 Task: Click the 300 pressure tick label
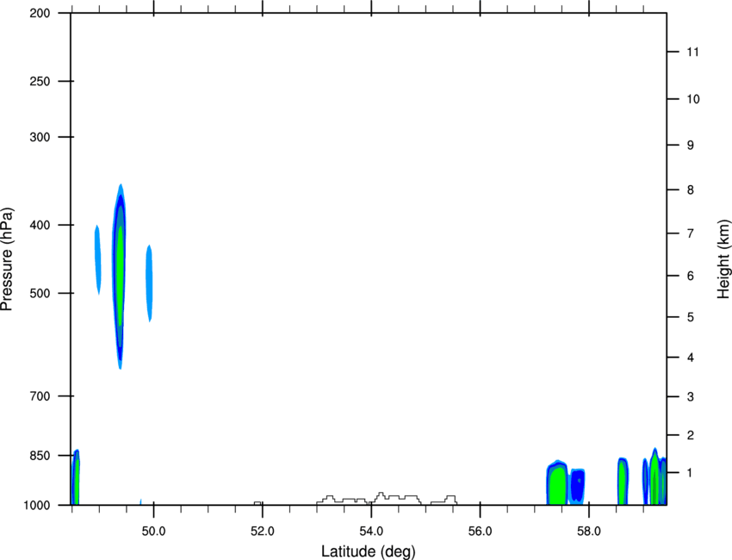pos(40,137)
